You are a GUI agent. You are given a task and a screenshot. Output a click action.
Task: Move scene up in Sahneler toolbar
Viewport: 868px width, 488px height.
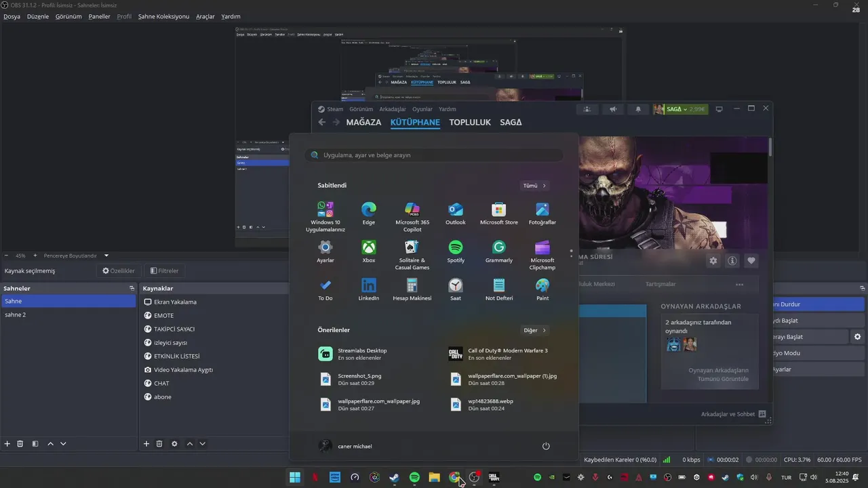coord(50,444)
